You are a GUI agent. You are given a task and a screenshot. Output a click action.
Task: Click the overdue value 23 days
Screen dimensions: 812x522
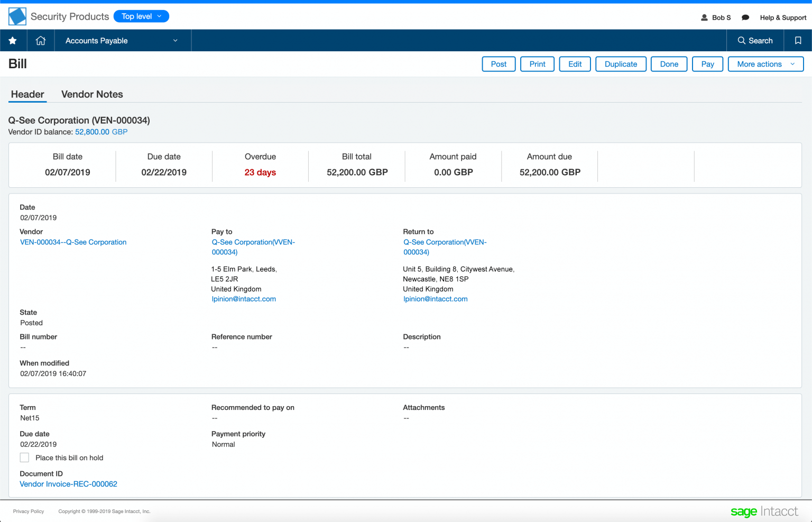[x=260, y=172]
